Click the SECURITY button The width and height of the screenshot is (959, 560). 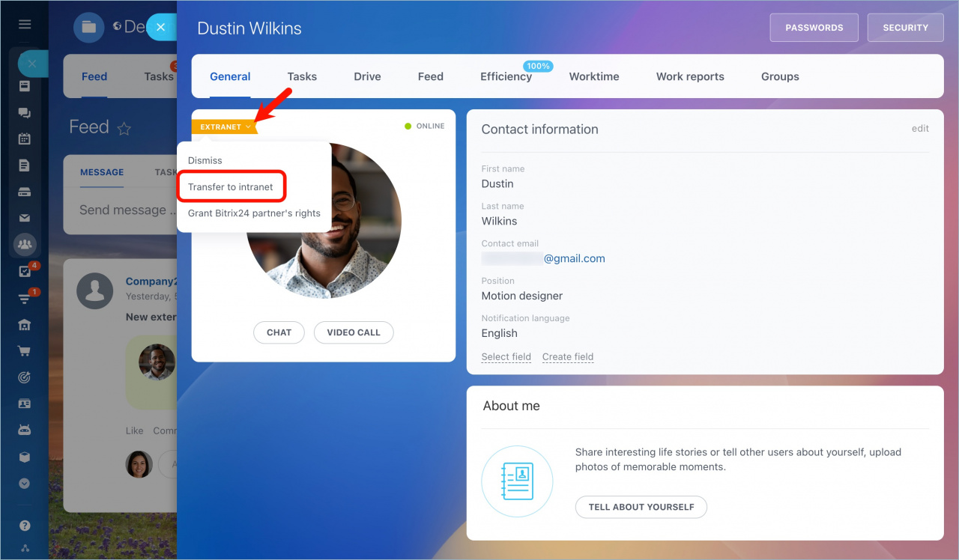[x=906, y=28]
